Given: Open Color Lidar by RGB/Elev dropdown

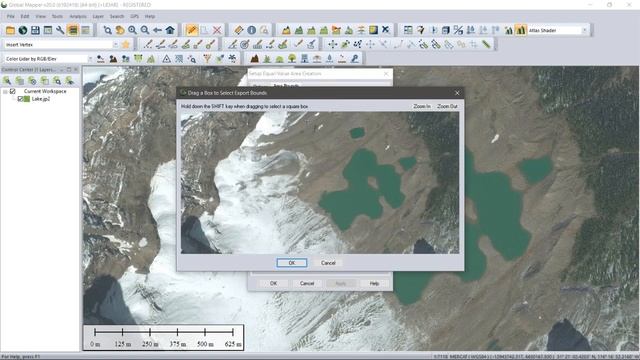Looking at the screenshot, I should click(x=90, y=59).
